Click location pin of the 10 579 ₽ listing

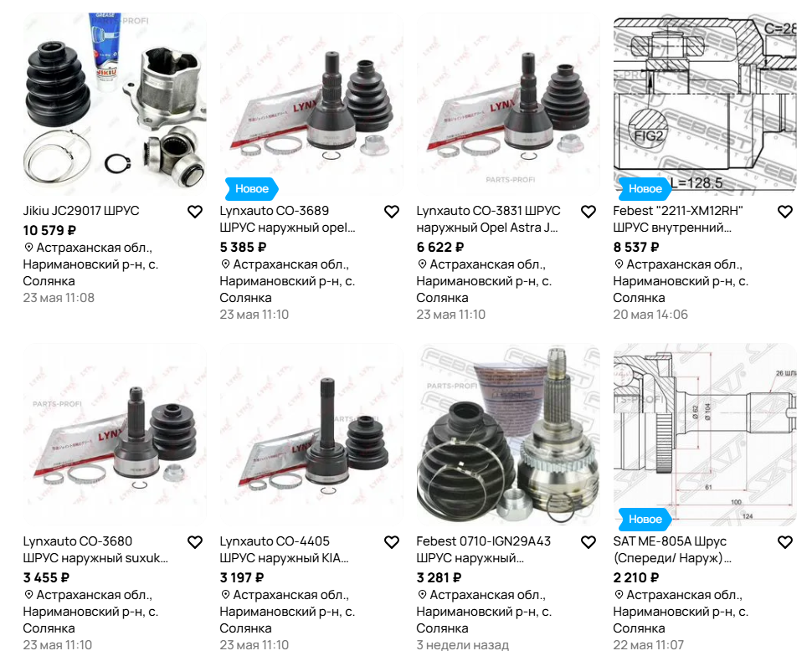pyautogui.click(x=29, y=248)
